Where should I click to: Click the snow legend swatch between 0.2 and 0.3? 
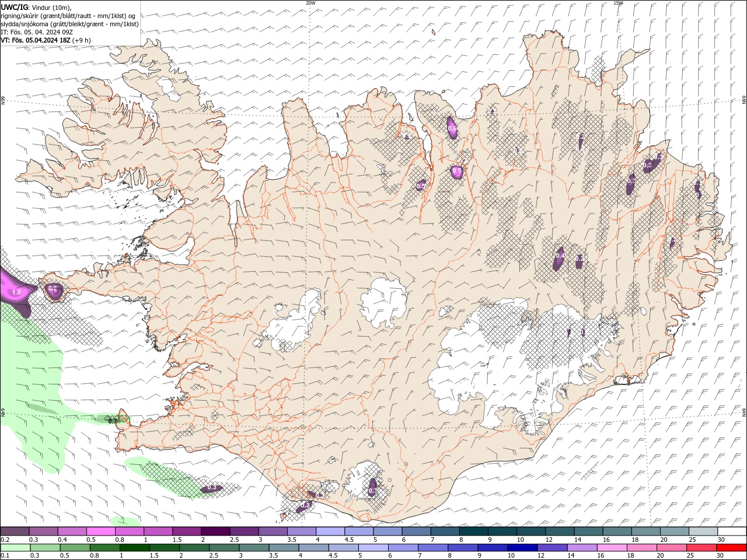click(x=15, y=531)
